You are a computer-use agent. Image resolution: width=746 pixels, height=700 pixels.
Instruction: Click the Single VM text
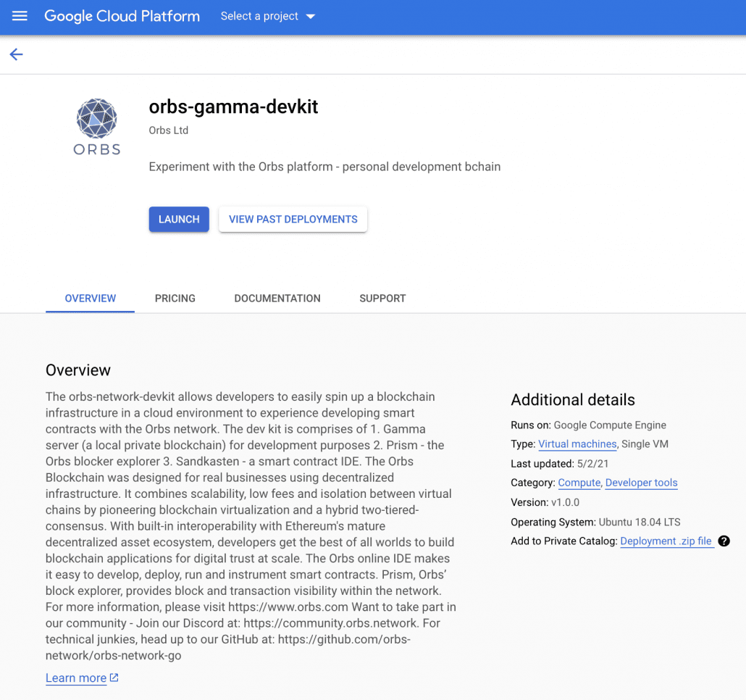645,444
